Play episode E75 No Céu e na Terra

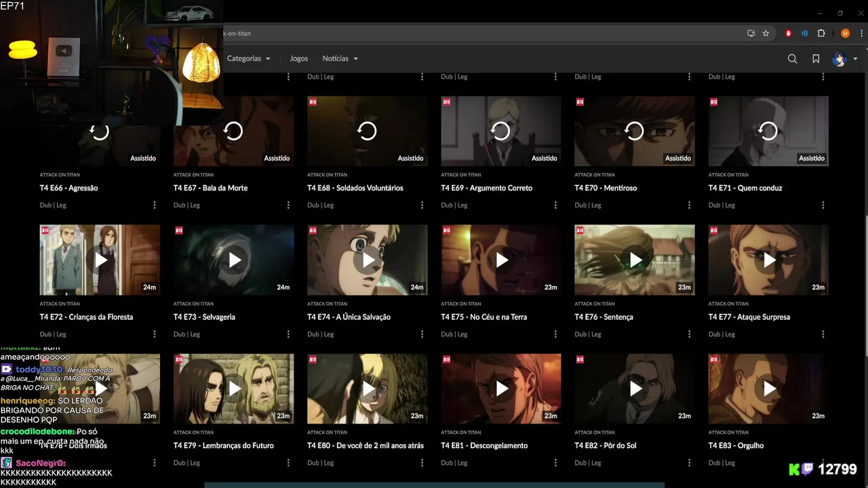tap(500, 260)
